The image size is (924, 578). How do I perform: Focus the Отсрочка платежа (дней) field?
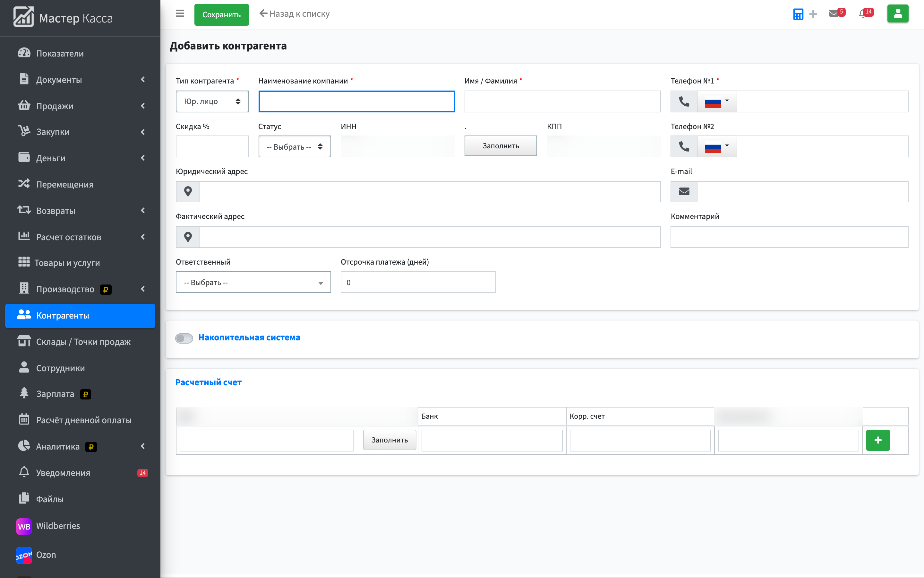[x=418, y=282]
